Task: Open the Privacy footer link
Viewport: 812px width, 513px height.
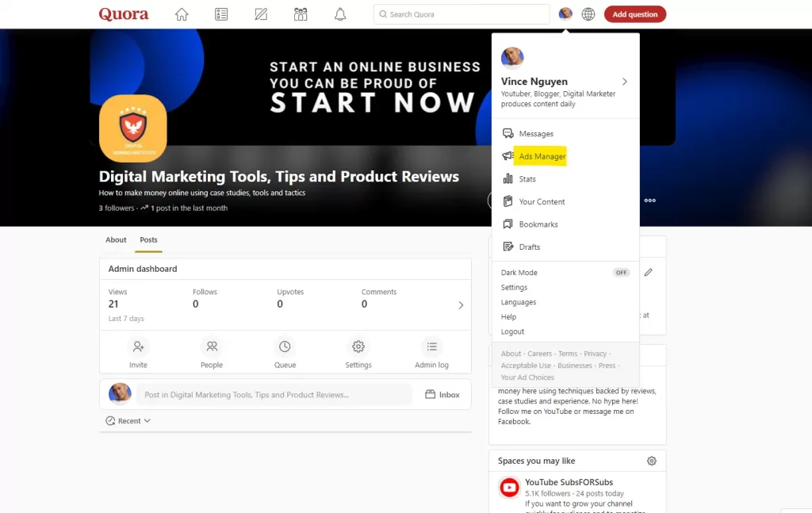Action: [x=595, y=354]
